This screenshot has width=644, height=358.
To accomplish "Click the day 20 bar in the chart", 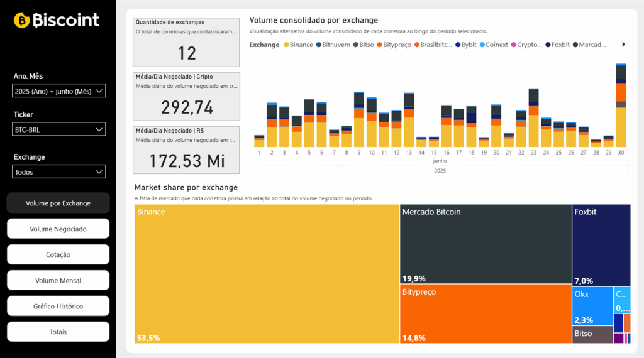I will point(496,126).
